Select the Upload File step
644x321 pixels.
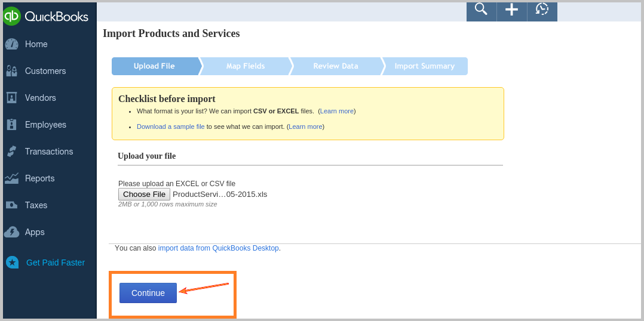155,66
